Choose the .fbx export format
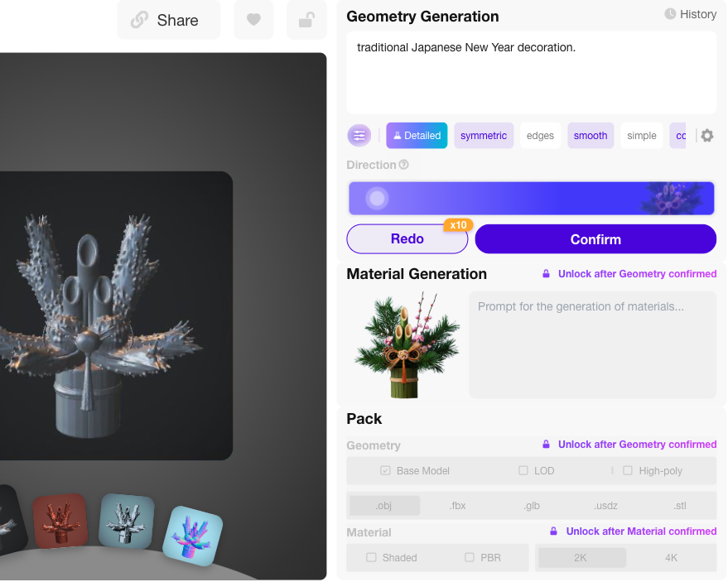This screenshot has height=582, width=728. 457,506
